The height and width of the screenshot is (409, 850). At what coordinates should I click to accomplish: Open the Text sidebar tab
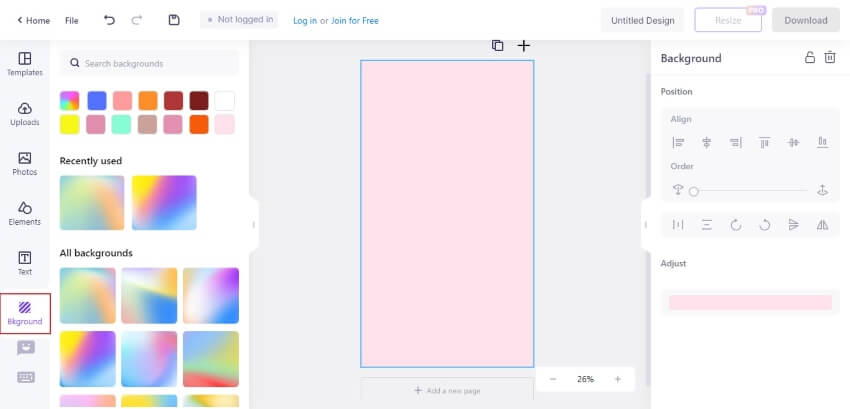pos(24,264)
